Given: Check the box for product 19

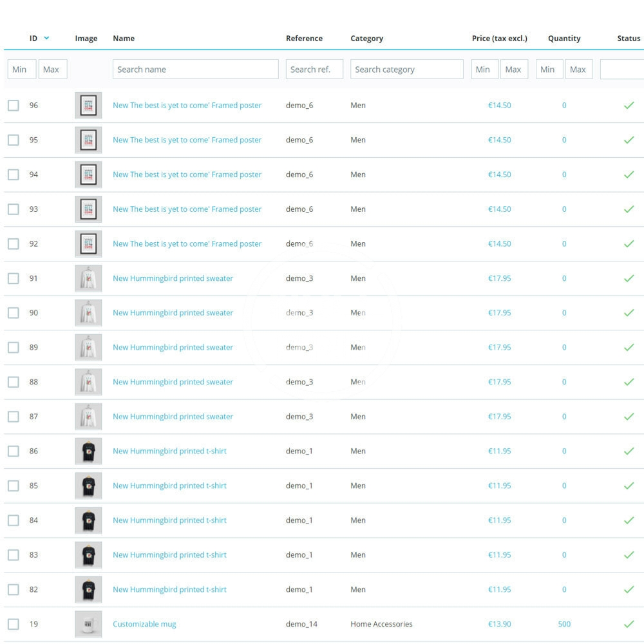Looking at the screenshot, I should pos(14,624).
